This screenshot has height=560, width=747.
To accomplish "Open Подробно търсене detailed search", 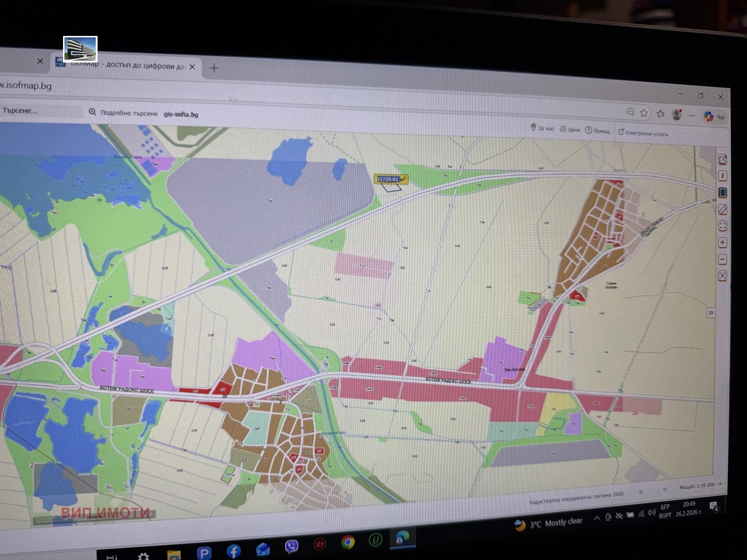I will pyautogui.click(x=124, y=113).
